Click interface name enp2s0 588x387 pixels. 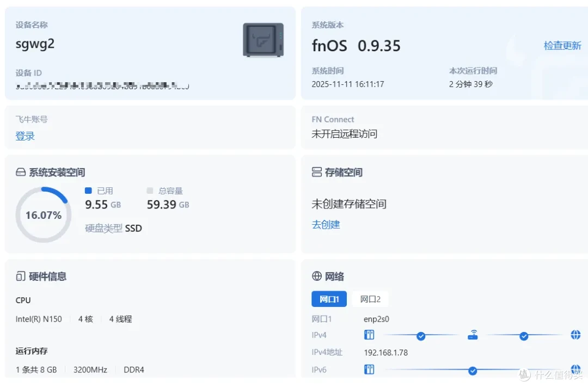377,319
